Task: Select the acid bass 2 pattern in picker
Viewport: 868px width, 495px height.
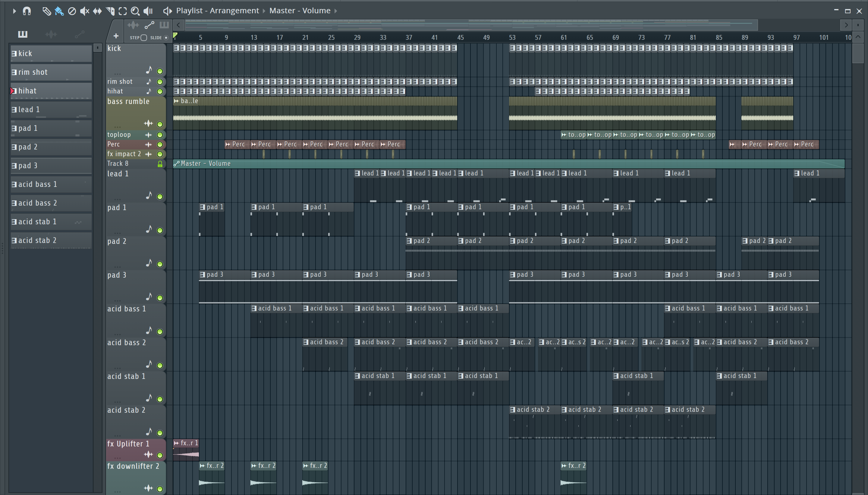Action: point(51,203)
